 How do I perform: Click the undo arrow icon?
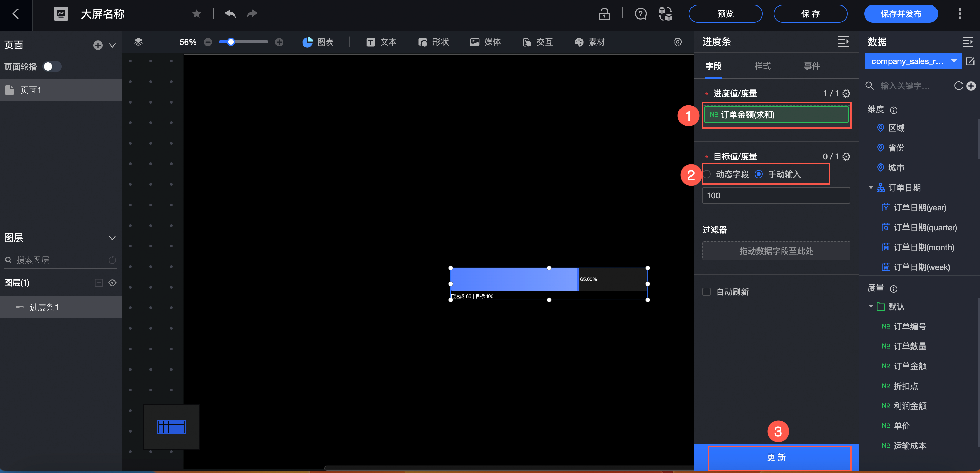pyautogui.click(x=230, y=14)
